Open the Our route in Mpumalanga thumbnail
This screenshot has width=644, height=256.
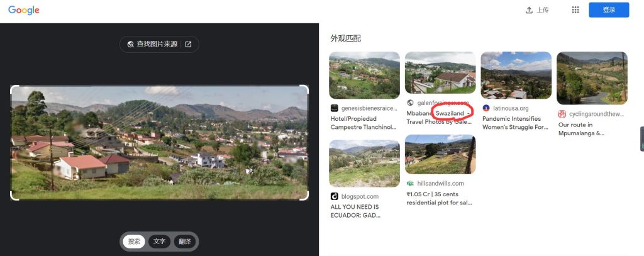[592, 78]
